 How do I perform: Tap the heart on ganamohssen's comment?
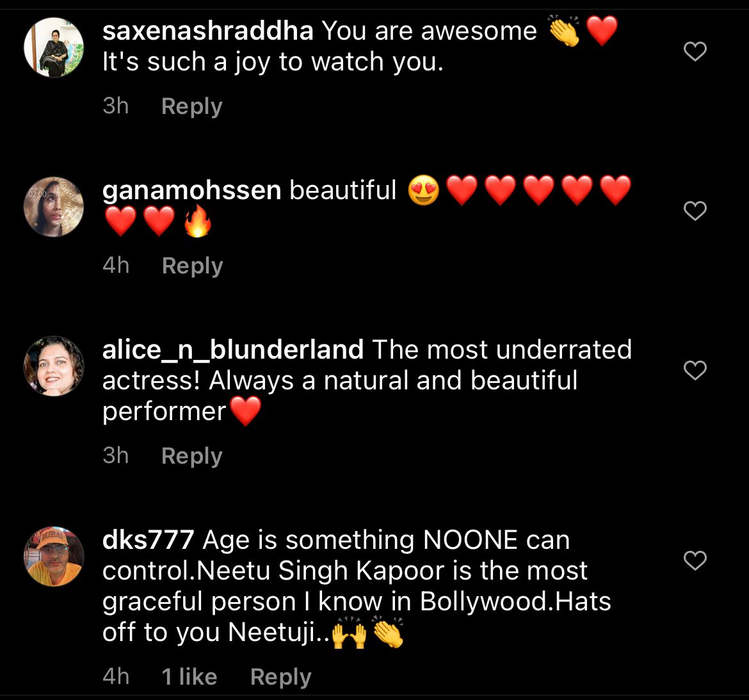[x=695, y=211]
